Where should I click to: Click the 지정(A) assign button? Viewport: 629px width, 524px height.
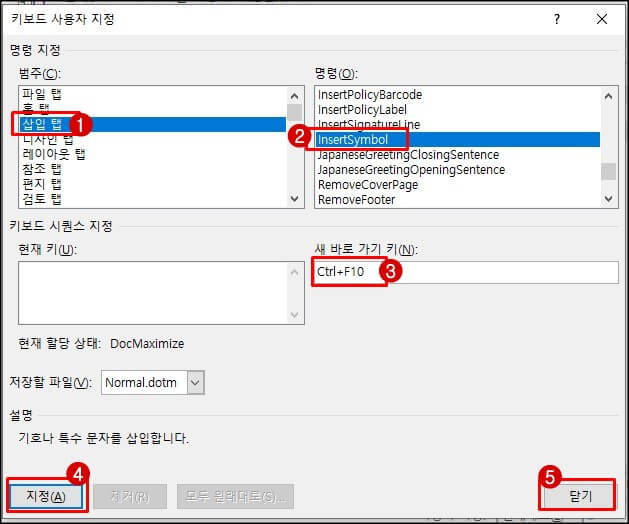click(x=46, y=496)
